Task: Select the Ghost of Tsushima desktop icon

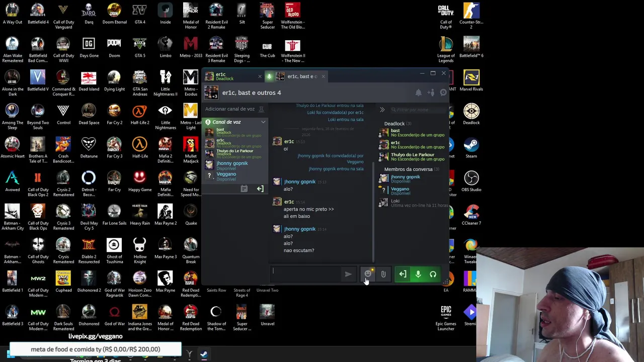Action: coord(114,251)
